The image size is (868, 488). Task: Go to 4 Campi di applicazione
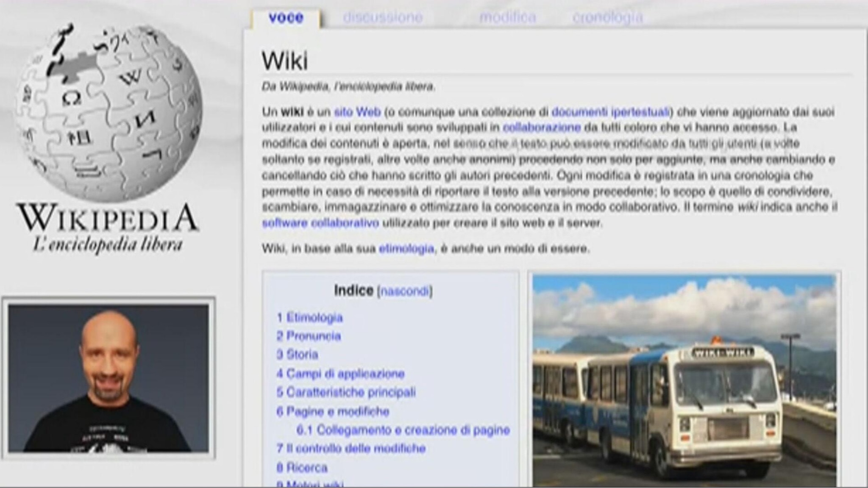tap(340, 374)
